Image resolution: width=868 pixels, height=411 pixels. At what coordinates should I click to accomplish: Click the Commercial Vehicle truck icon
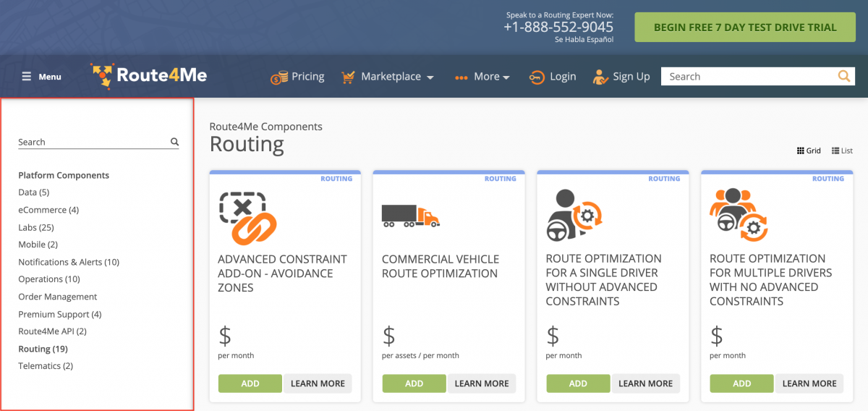(x=410, y=216)
